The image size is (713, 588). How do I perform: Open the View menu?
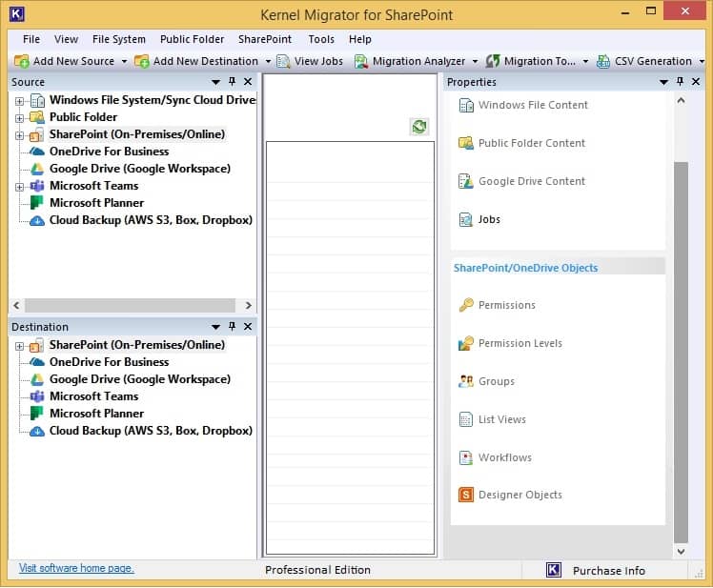click(x=66, y=39)
